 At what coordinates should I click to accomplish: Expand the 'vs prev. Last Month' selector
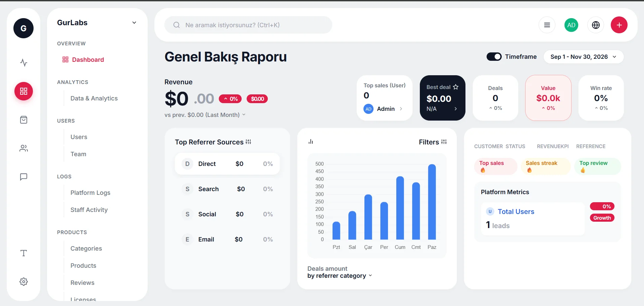(x=205, y=115)
